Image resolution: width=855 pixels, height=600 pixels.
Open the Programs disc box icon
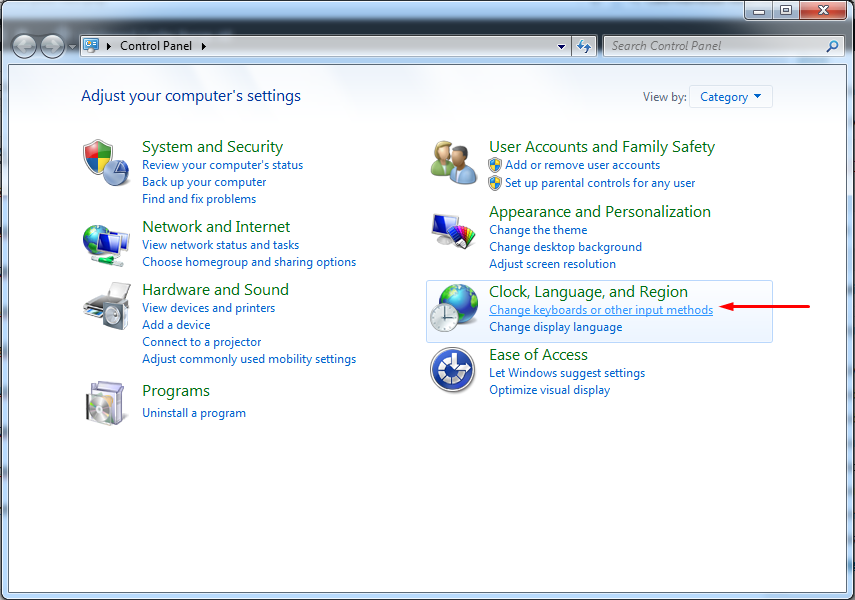click(106, 403)
